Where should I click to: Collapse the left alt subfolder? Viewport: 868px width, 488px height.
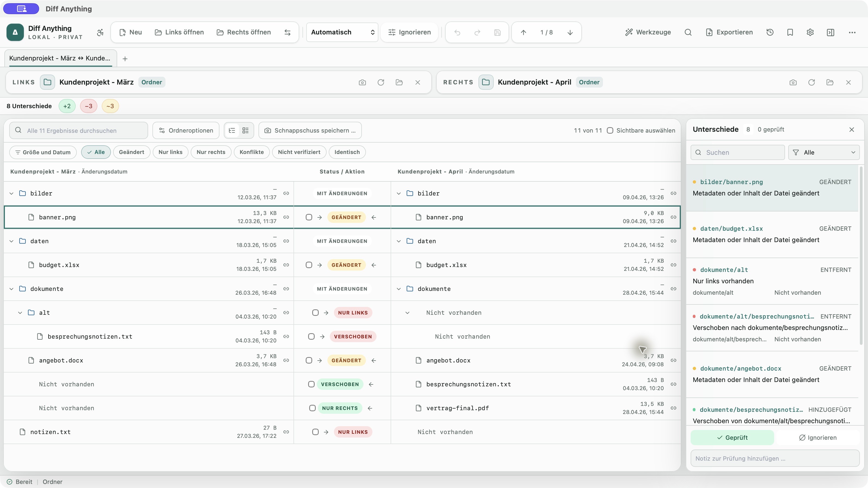click(x=20, y=313)
